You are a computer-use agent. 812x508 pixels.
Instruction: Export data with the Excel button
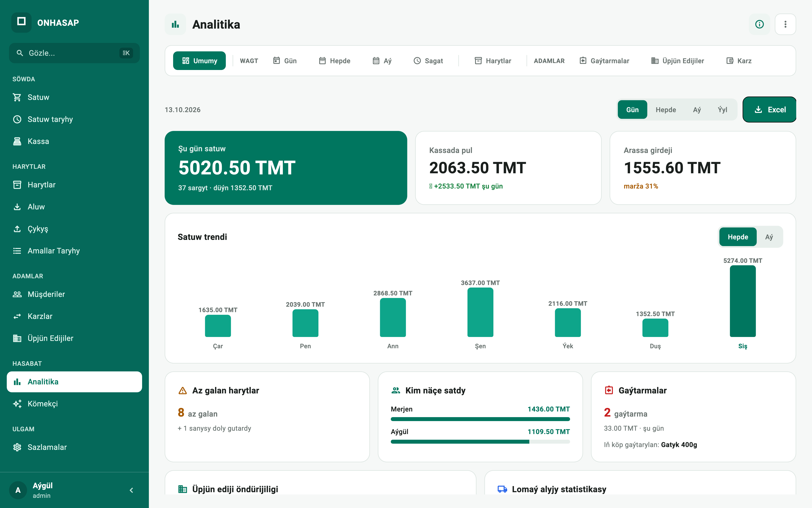(769, 110)
